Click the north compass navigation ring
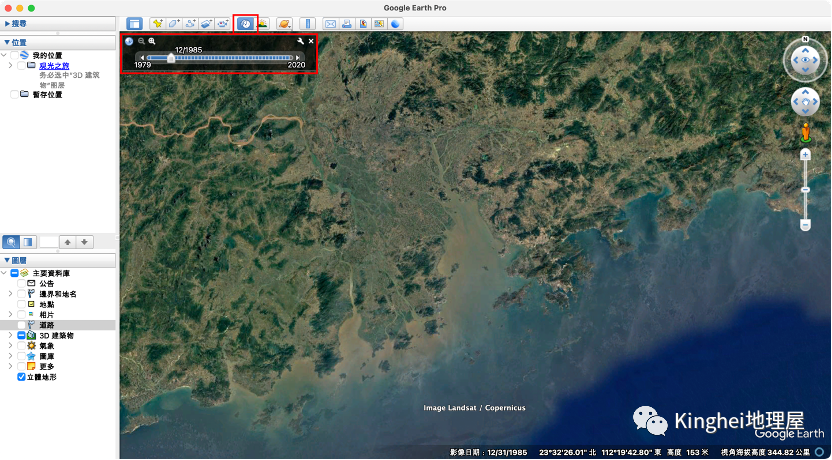The height and width of the screenshot is (460, 832). tap(804, 44)
